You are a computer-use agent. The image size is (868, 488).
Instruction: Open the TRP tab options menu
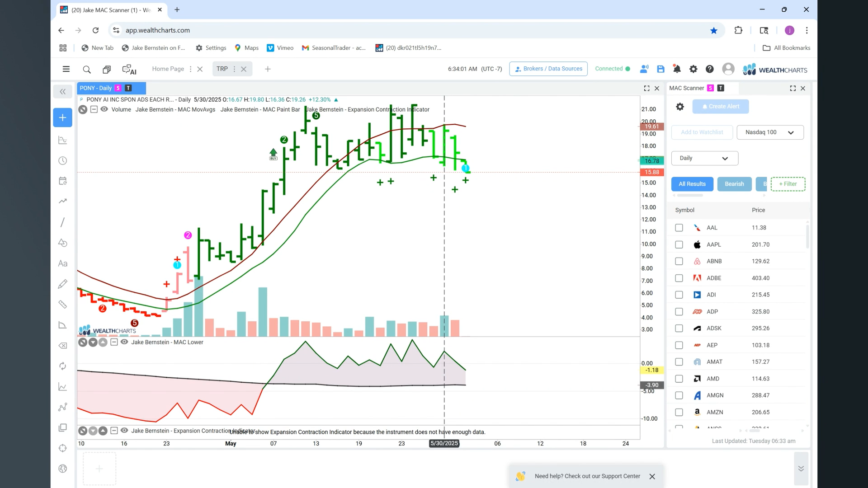[x=234, y=69]
